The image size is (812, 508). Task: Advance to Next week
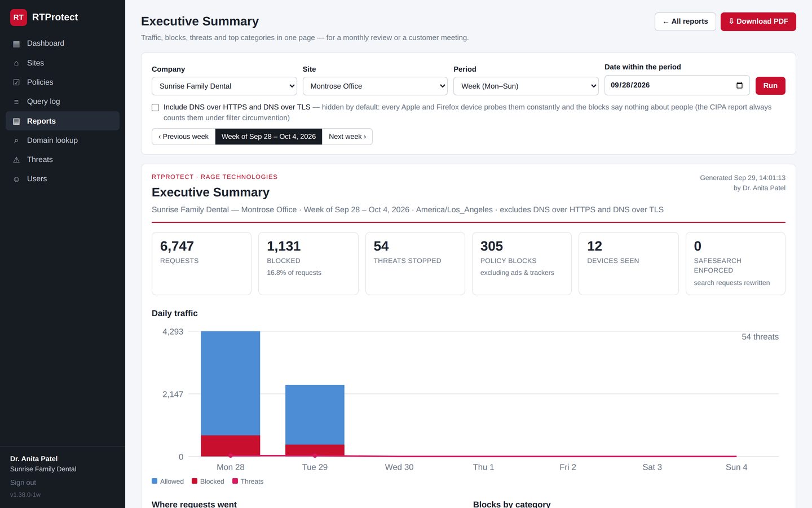tap(347, 137)
